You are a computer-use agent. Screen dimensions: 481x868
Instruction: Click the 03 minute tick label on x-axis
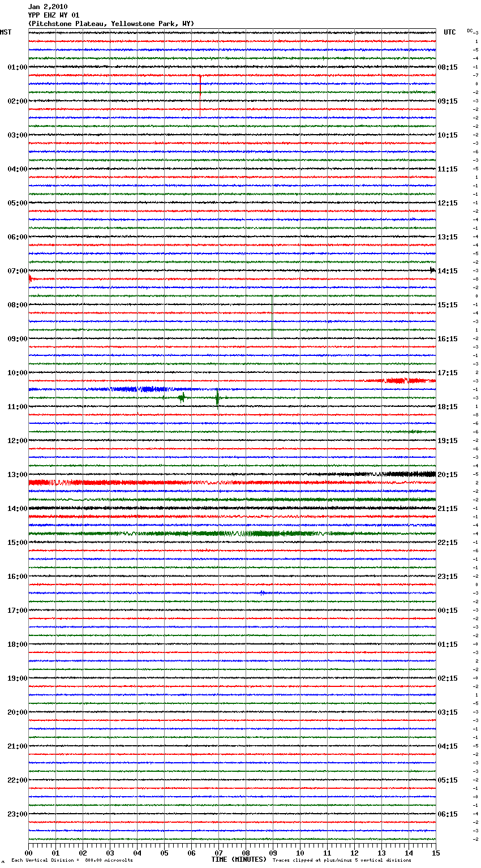110,853
